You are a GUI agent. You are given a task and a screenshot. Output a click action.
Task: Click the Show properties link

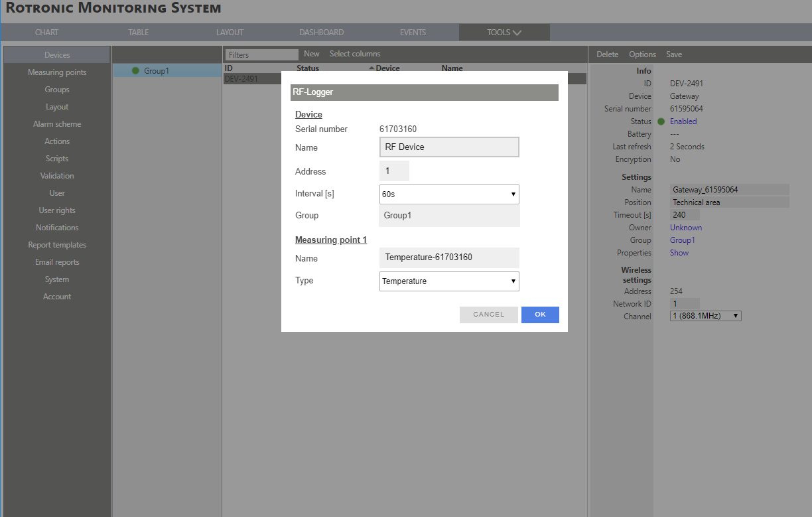679,253
